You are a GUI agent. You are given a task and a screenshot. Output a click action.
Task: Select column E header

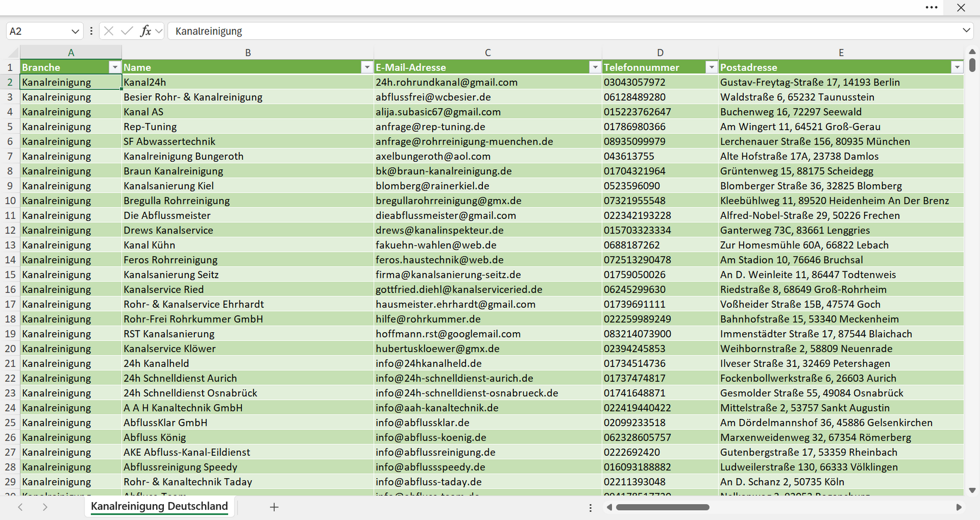point(841,52)
